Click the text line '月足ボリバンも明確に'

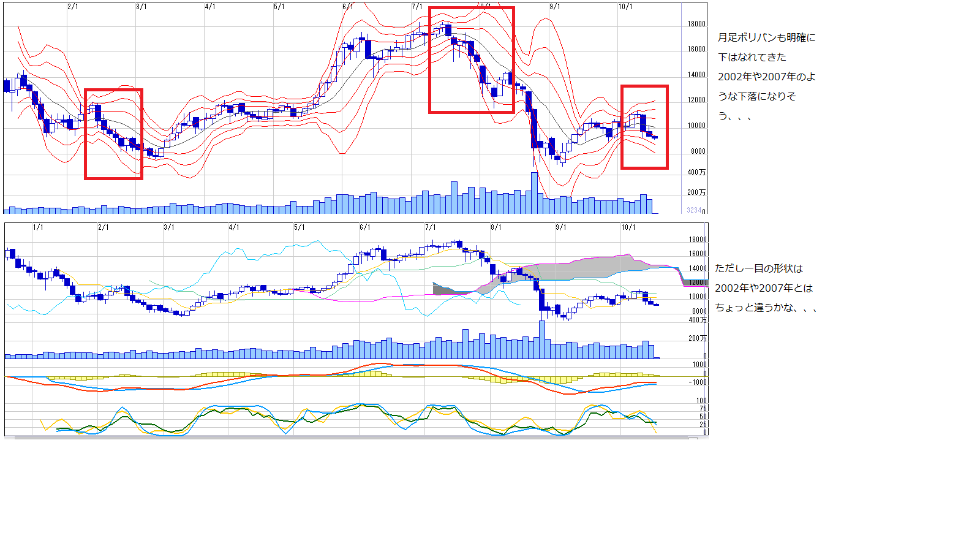tap(766, 37)
